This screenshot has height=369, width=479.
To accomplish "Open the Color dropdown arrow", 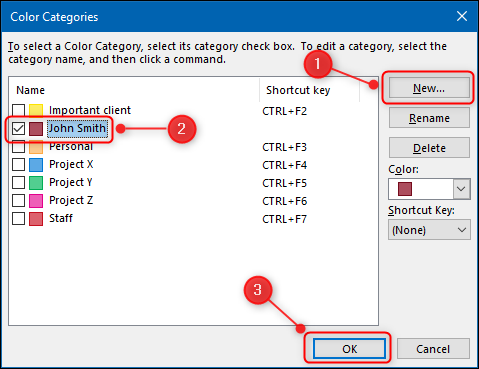I will click(x=461, y=189).
